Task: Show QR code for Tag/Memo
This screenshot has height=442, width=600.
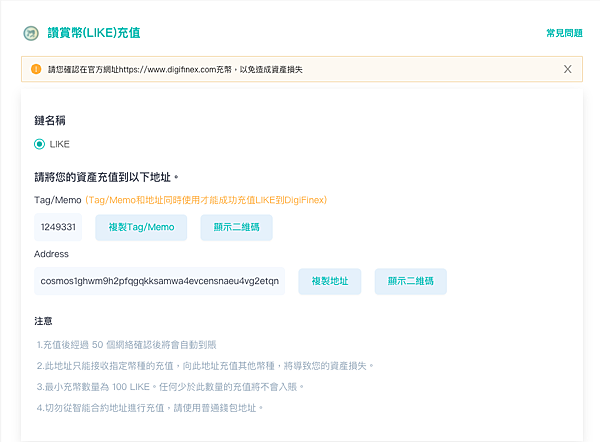Action: (x=236, y=227)
